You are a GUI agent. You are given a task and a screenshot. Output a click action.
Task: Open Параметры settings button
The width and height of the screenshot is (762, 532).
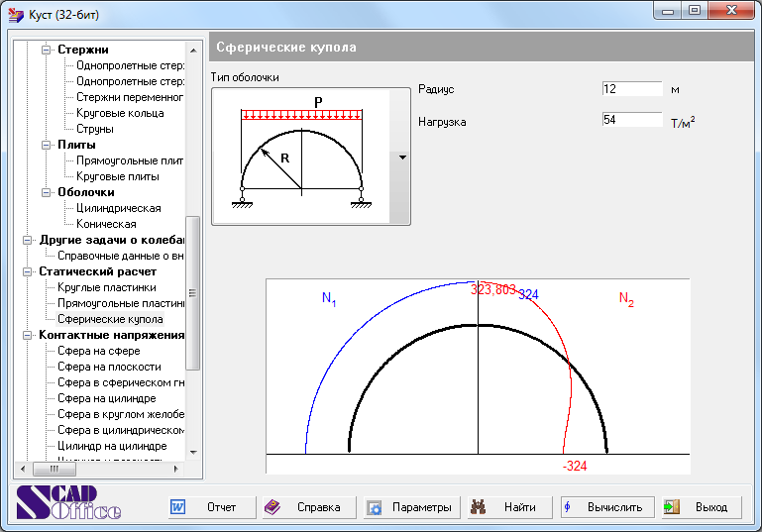(409, 507)
